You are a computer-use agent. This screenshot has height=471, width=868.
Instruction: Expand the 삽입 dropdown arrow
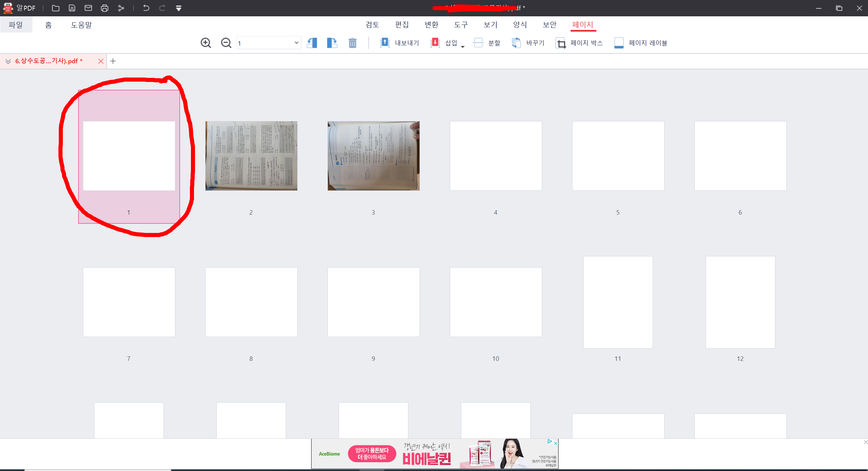click(x=463, y=47)
